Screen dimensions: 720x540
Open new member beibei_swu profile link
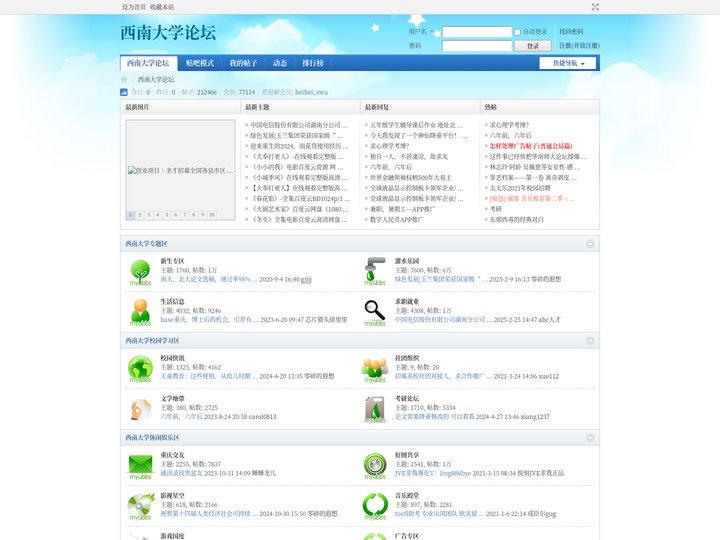(311, 92)
